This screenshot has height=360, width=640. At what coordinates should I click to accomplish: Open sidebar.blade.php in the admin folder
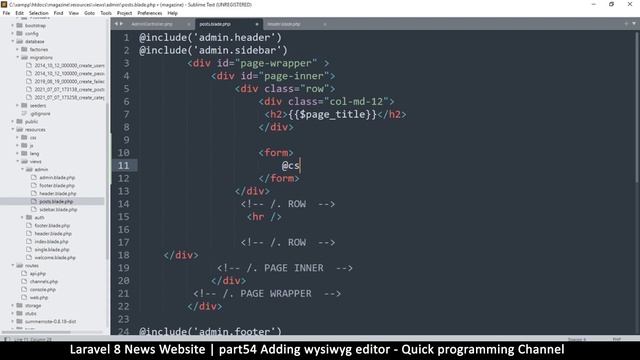coord(58,209)
